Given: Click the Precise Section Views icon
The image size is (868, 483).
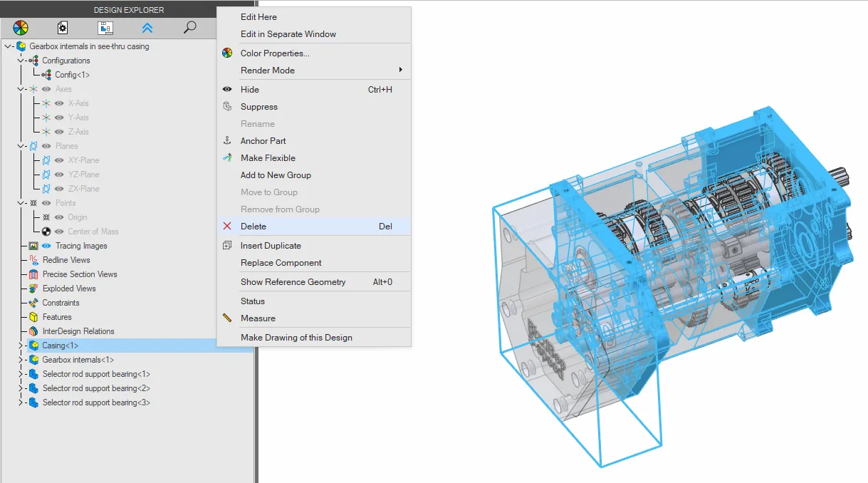Looking at the screenshot, I should (33, 274).
